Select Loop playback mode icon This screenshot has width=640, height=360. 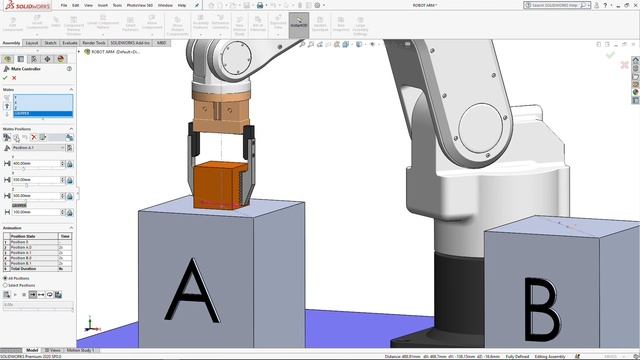[50, 294]
